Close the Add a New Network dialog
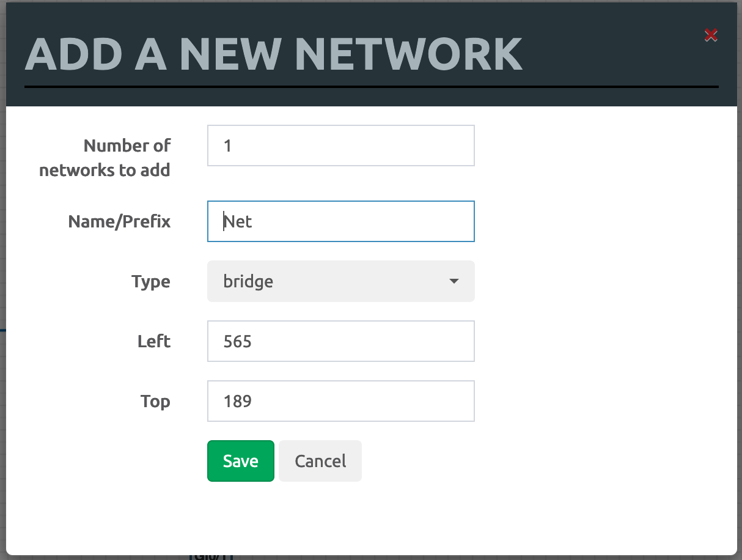 click(710, 35)
